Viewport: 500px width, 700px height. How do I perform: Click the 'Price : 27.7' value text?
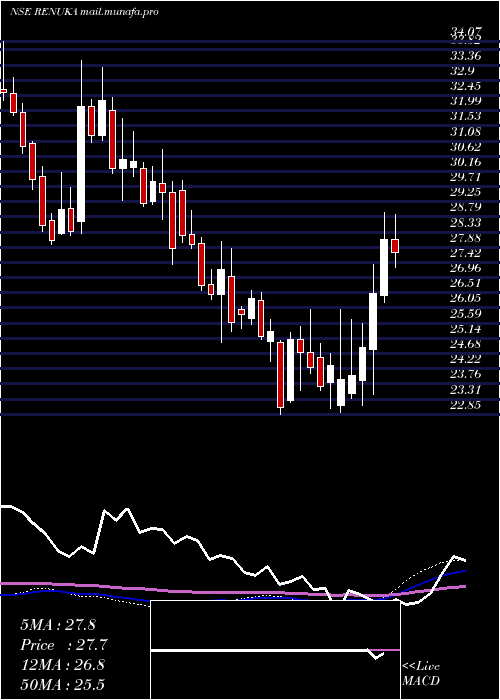coord(64,645)
